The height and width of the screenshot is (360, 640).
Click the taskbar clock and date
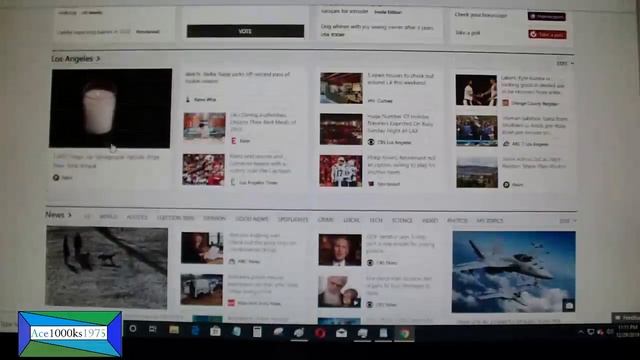coord(627,331)
